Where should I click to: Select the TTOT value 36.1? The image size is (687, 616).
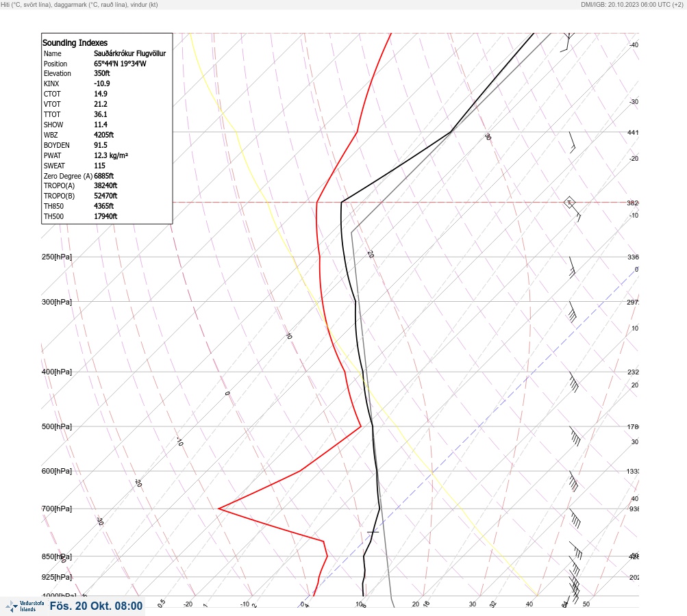pyautogui.click(x=100, y=114)
